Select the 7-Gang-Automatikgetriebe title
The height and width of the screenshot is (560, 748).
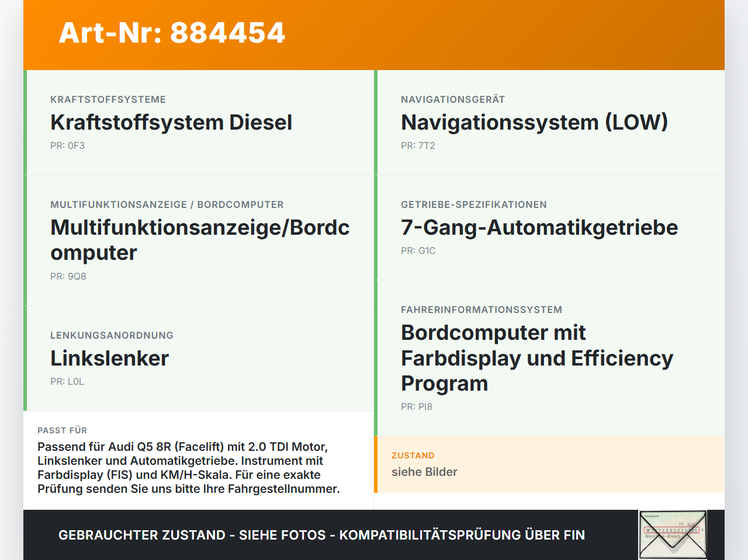click(x=539, y=227)
